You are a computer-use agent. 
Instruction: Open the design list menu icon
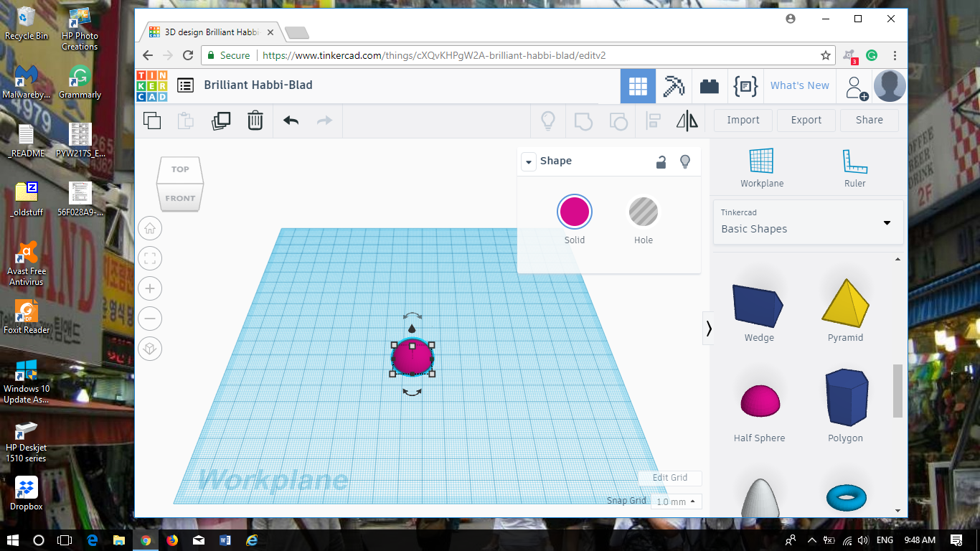(185, 85)
